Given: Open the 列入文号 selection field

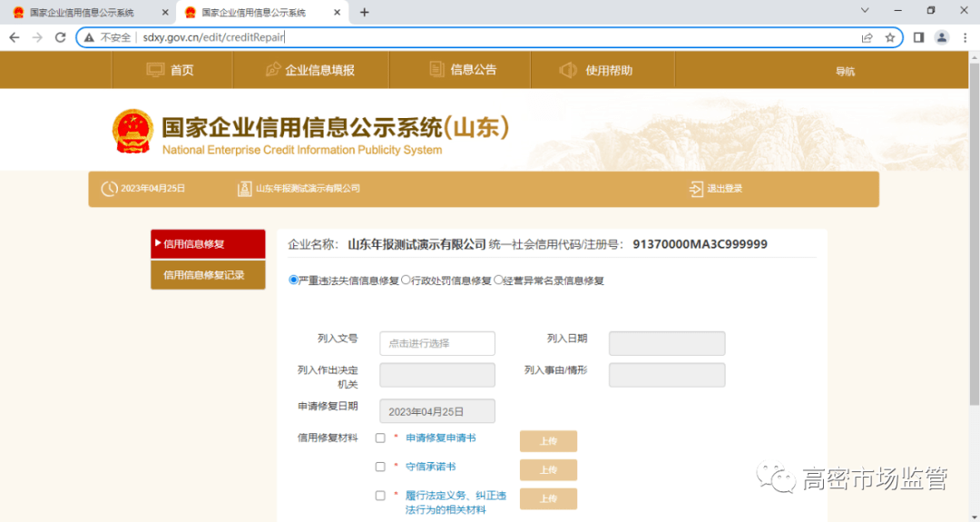Looking at the screenshot, I should (x=436, y=343).
